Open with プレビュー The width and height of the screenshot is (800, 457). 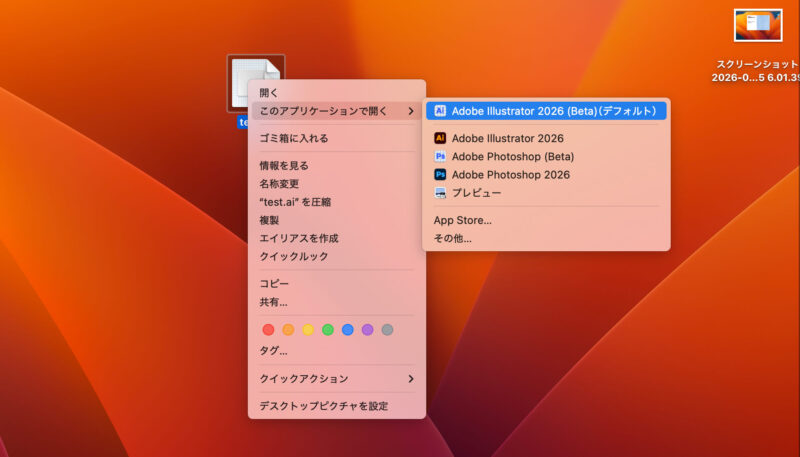tap(546, 193)
